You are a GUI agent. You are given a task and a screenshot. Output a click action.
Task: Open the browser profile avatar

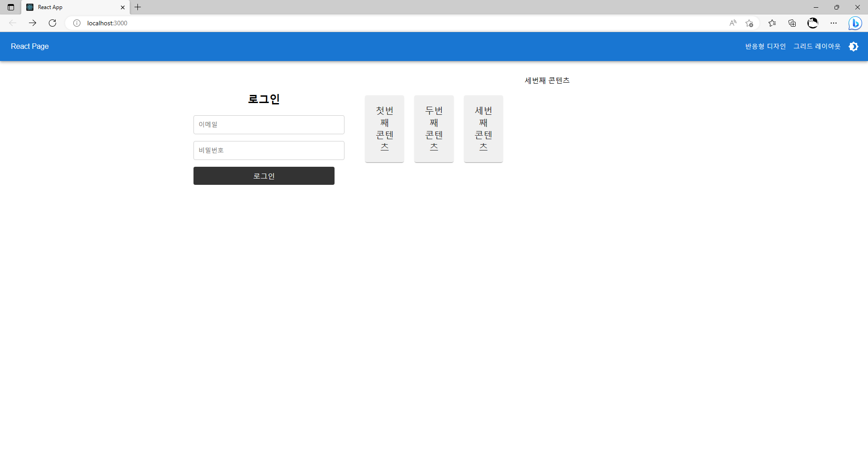pyautogui.click(x=813, y=23)
